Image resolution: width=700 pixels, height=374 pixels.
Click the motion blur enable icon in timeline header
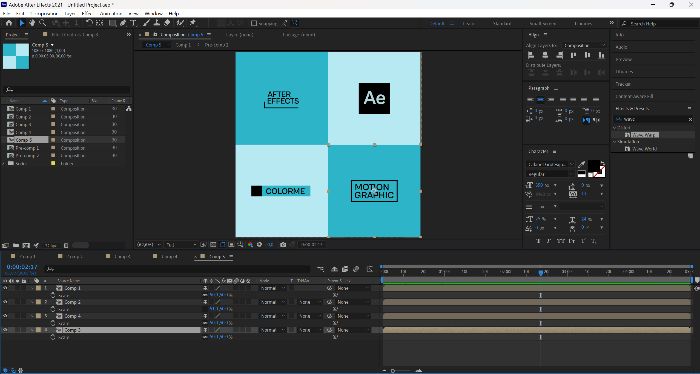(x=356, y=269)
